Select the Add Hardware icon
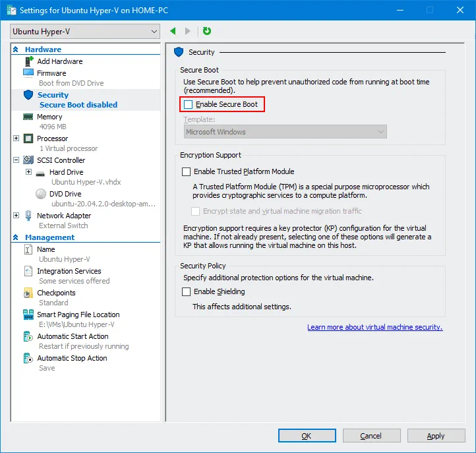The height and width of the screenshot is (453, 476). click(28, 61)
